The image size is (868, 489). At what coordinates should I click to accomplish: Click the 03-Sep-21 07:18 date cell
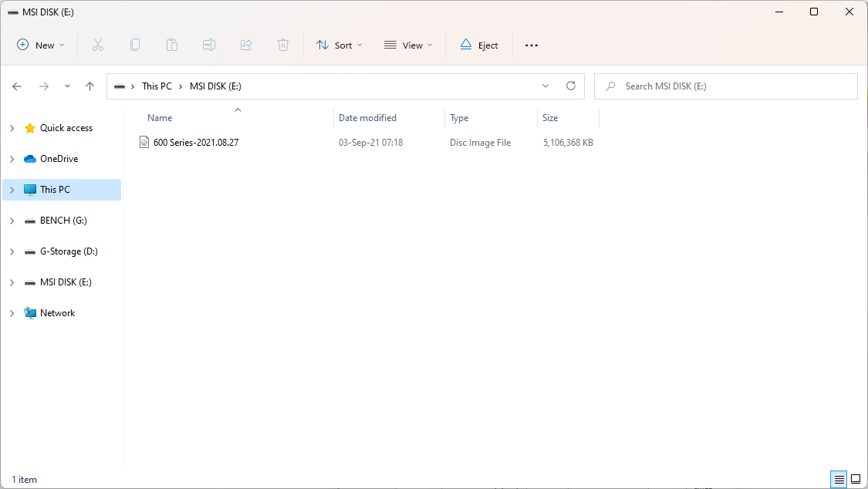(x=370, y=142)
